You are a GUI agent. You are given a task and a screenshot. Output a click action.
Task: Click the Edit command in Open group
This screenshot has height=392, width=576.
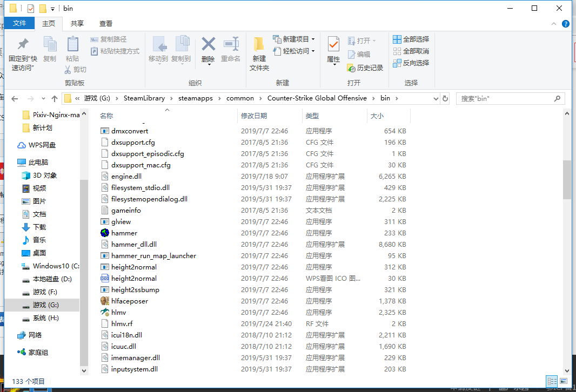tap(359, 55)
